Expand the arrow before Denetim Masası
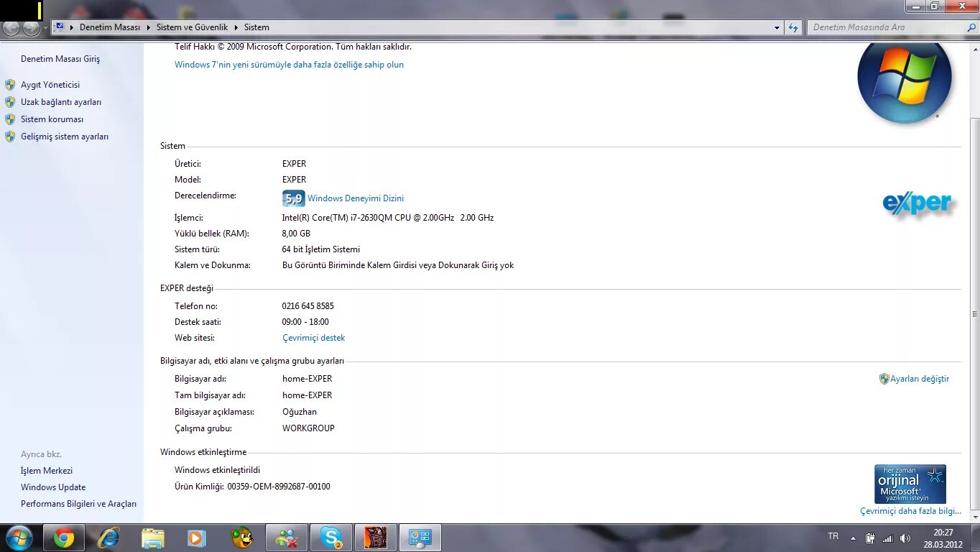The height and width of the screenshot is (552, 980). click(72, 27)
